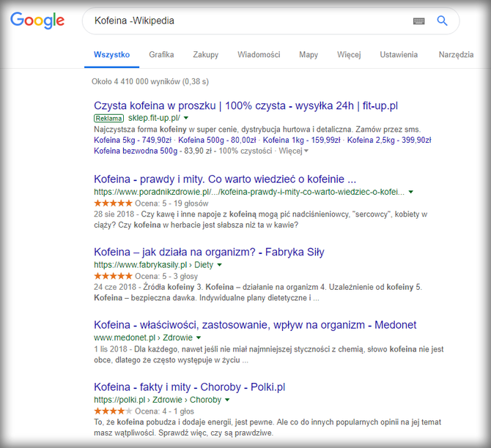This screenshot has height=448, width=491.
Task: Open Narzędzia search tools
Action: point(456,55)
